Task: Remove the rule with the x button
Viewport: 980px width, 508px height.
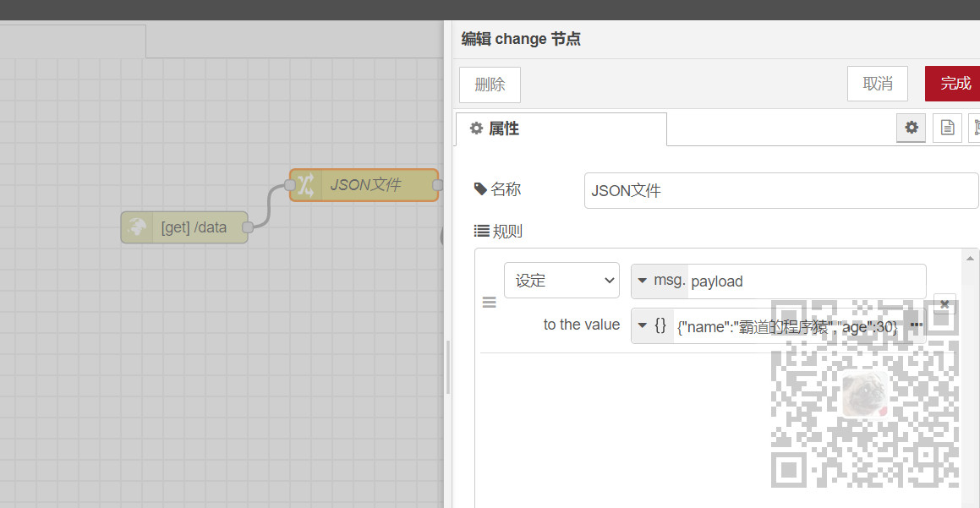Action: 944,303
